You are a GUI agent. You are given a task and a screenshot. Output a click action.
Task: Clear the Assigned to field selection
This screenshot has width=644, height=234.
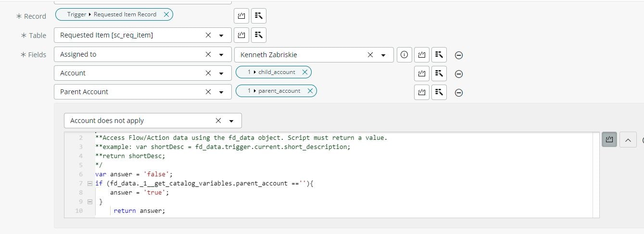pyautogui.click(x=208, y=54)
